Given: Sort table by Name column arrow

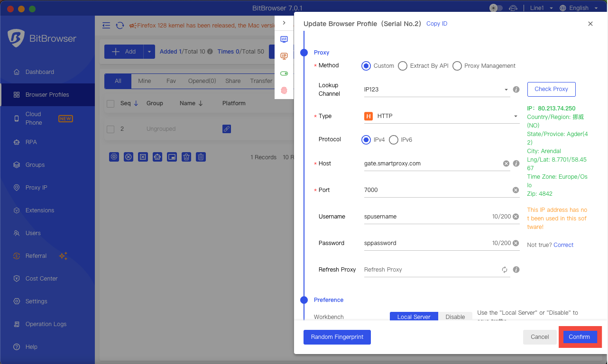Looking at the screenshot, I should point(200,103).
